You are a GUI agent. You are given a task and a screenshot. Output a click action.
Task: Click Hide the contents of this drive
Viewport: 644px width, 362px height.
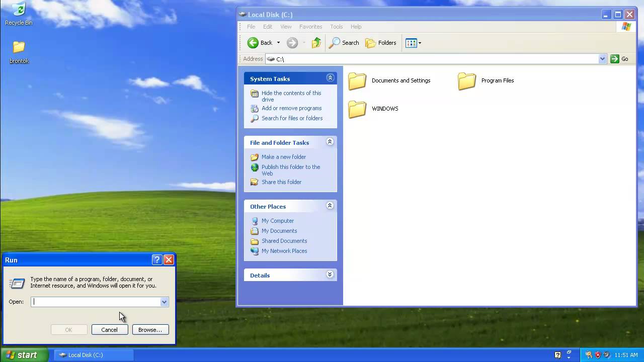pos(291,96)
